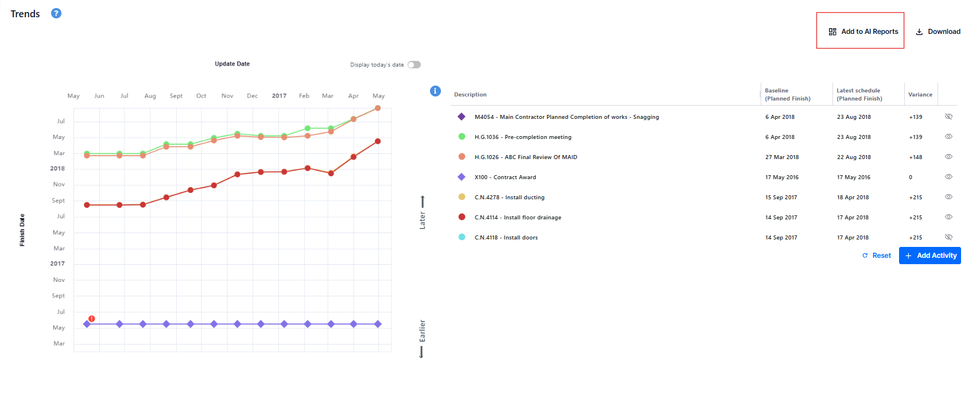Show the C.N.4118 Install doors line
This screenshot has width=980, height=406.
click(948, 237)
